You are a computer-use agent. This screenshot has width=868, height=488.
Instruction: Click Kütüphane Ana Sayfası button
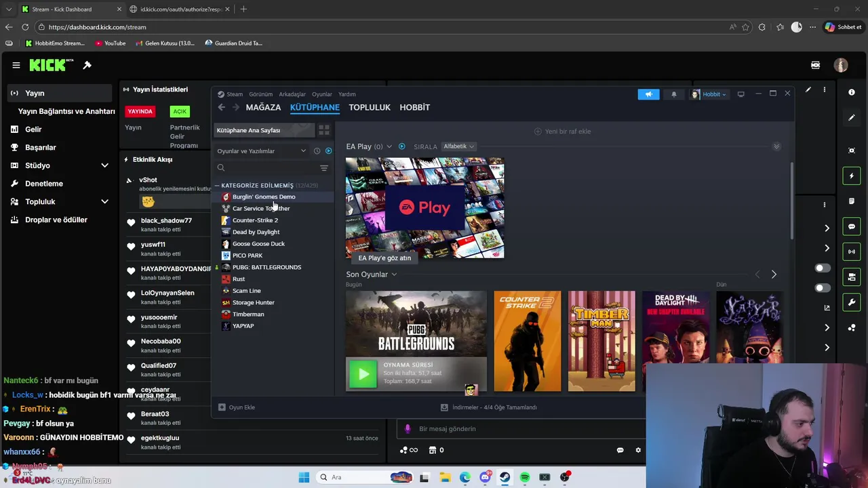coord(264,130)
